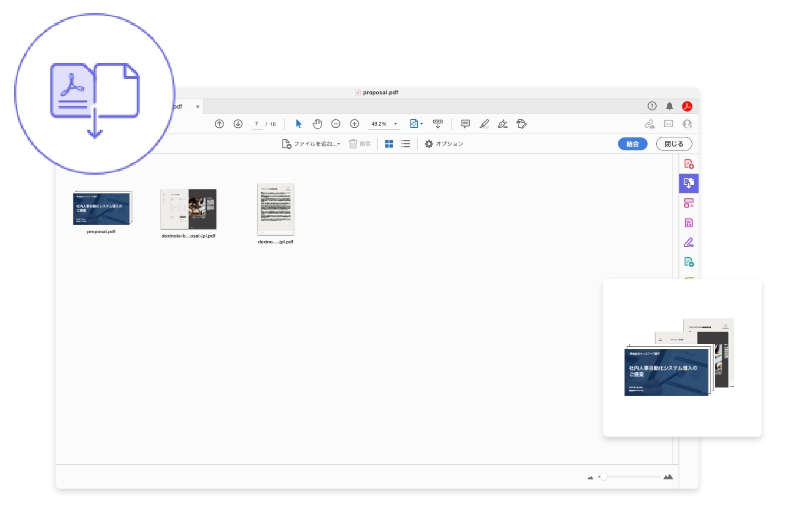Click the dexinote-b...osal-jpl.pdf file name
Screen dimensions: 812x531
188,236
